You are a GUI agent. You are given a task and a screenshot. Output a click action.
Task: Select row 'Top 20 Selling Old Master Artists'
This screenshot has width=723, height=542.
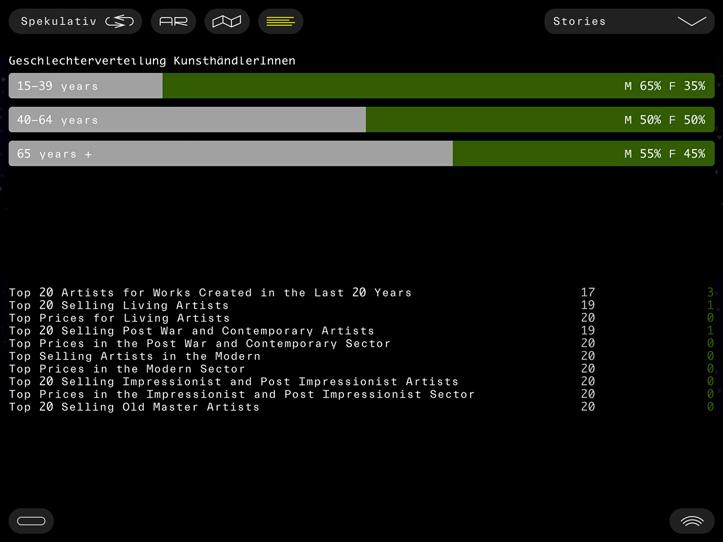[362, 407]
